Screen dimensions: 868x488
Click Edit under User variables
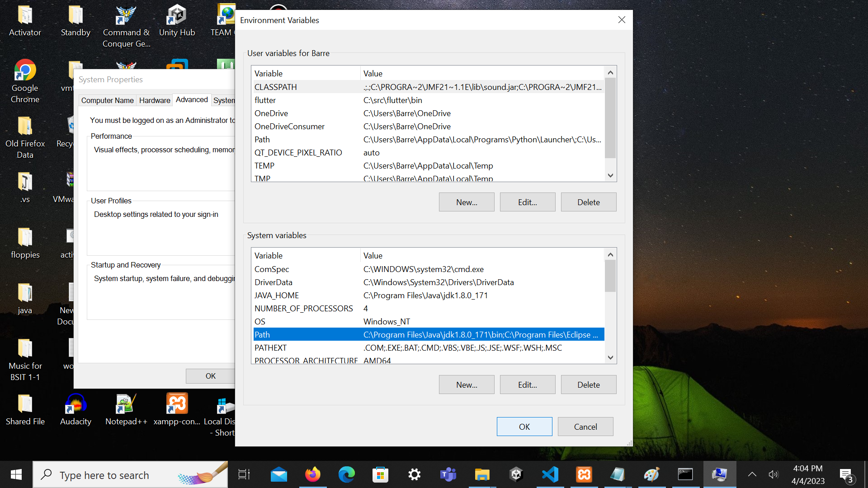point(528,202)
